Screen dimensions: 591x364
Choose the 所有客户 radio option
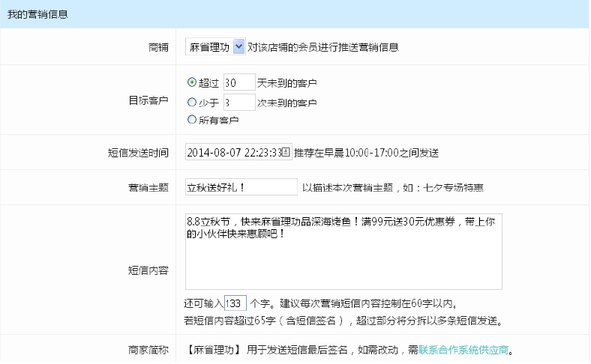[191, 119]
